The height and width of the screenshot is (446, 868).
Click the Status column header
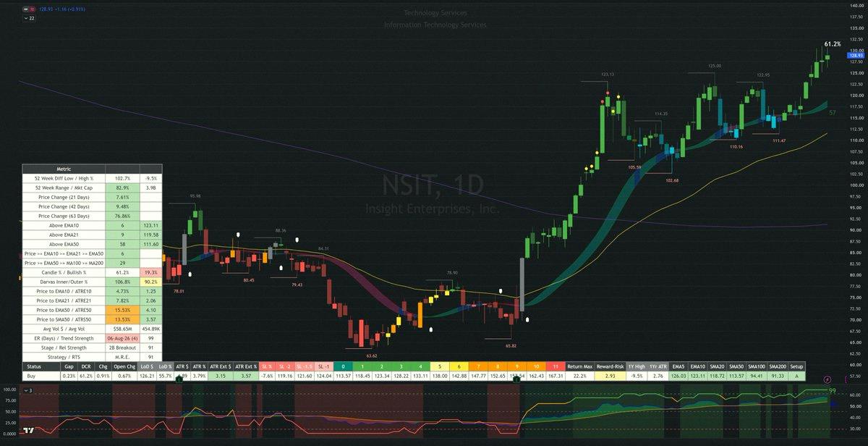[x=41, y=366]
